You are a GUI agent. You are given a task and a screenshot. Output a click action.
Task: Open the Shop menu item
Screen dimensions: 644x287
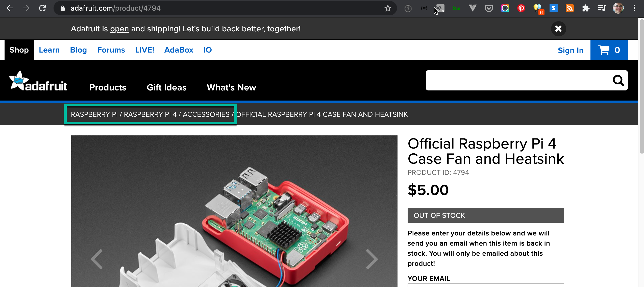click(19, 50)
